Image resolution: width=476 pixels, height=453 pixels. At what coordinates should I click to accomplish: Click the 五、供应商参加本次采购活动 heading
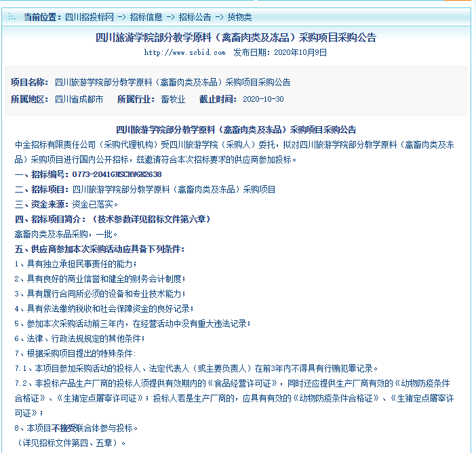[100, 250]
